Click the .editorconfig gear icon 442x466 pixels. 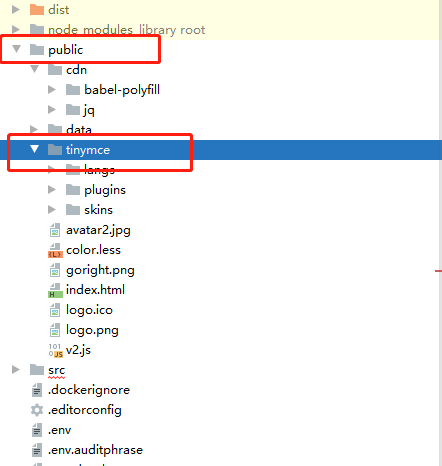(x=37, y=410)
